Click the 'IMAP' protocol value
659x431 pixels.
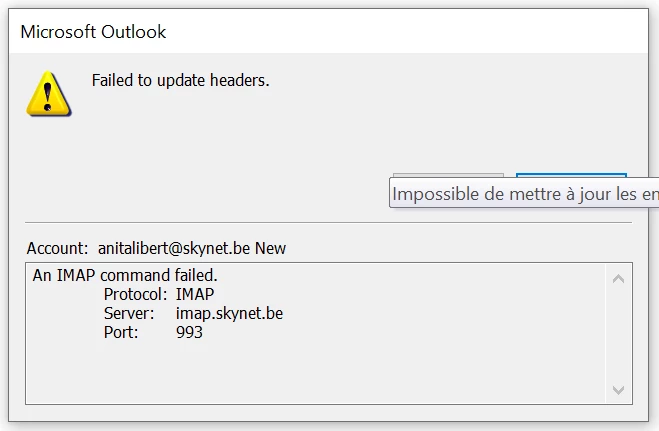click(x=195, y=294)
